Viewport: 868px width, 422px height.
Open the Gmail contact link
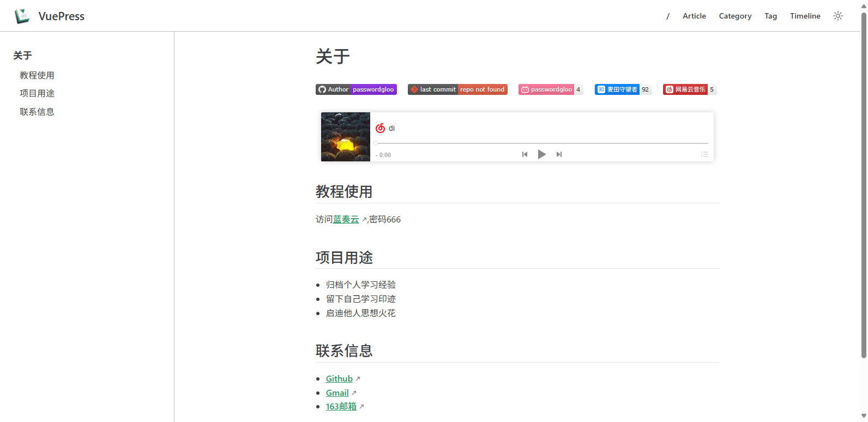(x=337, y=393)
